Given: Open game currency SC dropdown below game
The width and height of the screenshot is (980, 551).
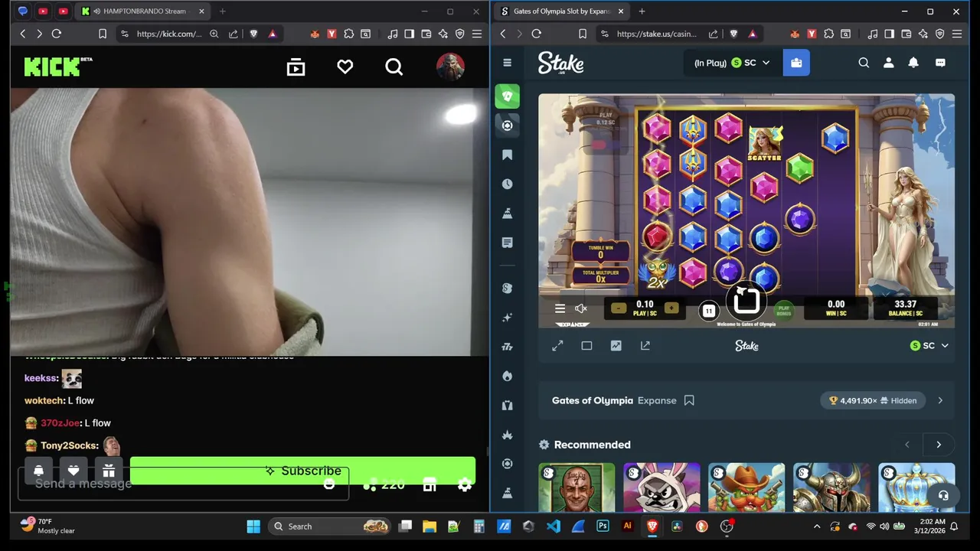Looking at the screenshot, I should (x=929, y=346).
